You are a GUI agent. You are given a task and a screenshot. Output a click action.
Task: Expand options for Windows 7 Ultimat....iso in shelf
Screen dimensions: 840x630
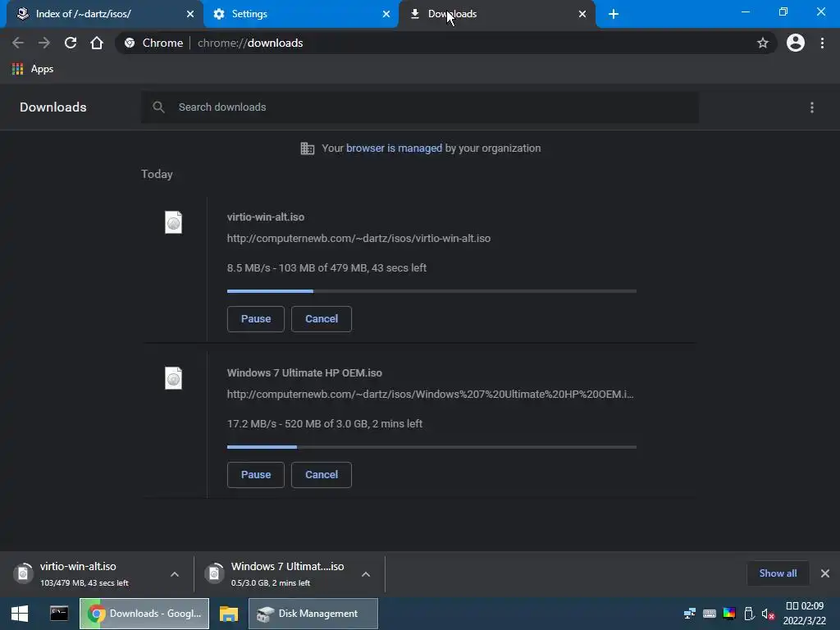coord(366,574)
